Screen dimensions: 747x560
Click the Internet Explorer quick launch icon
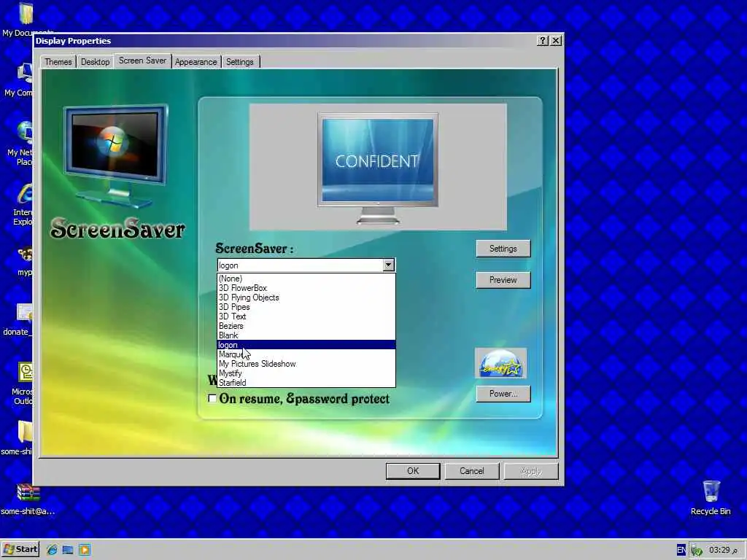[x=52, y=550]
